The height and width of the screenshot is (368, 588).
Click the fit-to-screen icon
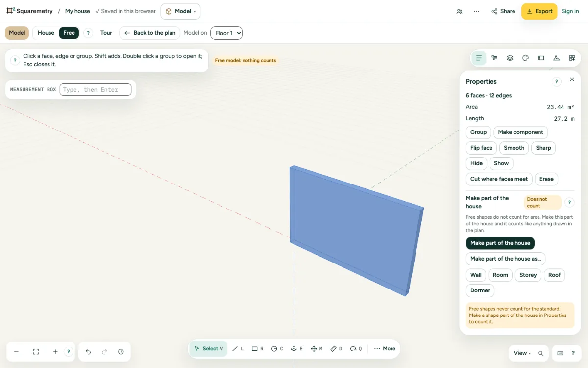click(36, 352)
